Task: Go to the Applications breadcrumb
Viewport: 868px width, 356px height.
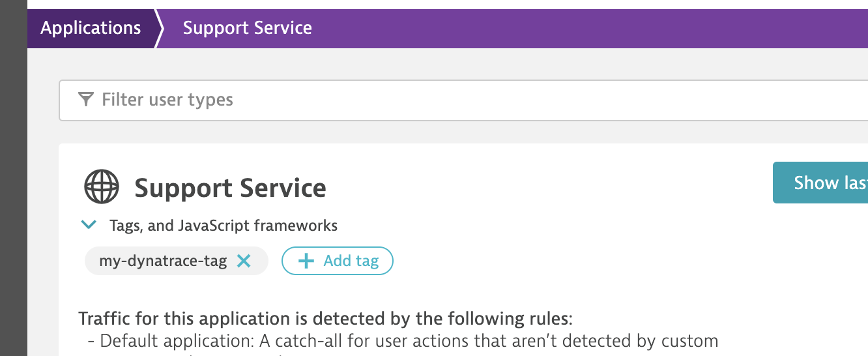Action: [91, 28]
